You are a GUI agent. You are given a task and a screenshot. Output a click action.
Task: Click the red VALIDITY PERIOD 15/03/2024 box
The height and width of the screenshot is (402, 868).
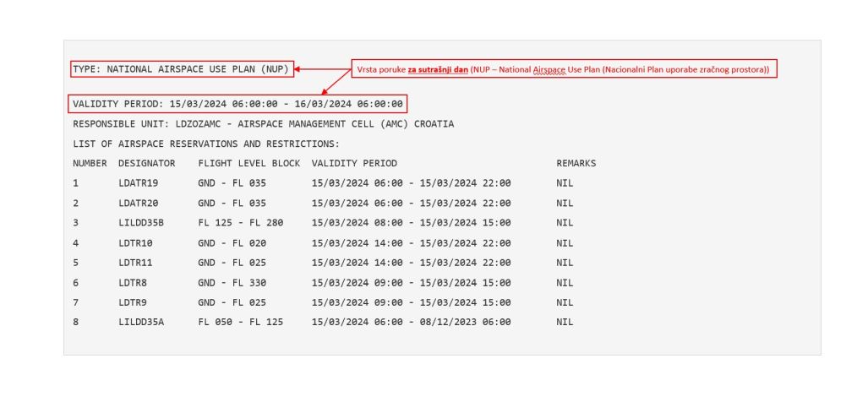coord(238,104)
